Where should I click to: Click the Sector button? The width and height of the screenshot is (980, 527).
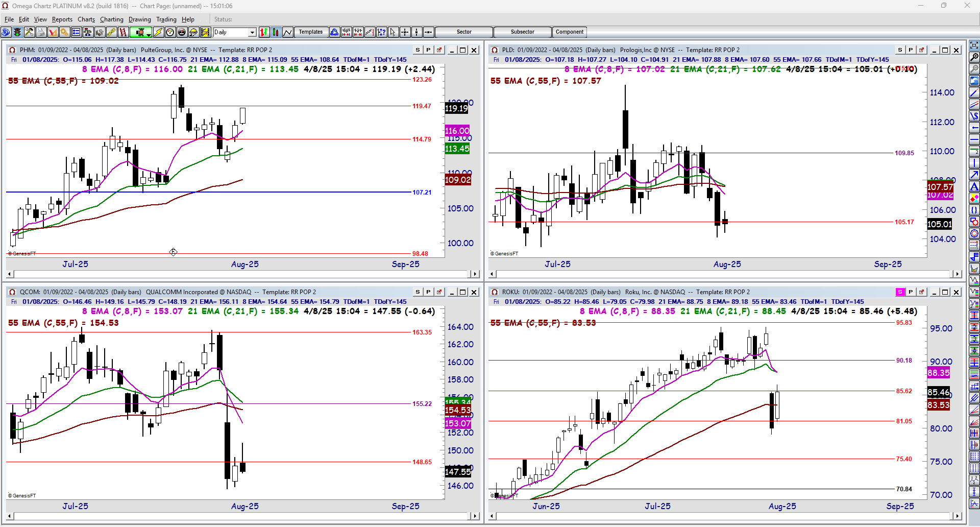click(x=464, y=32)
